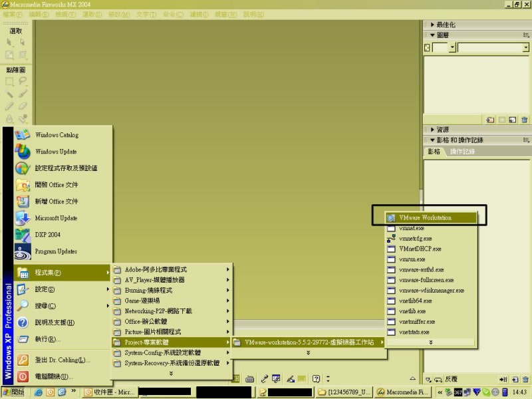
Task: Open Microsoft Update from Start menu
Action: click(x=63, y=218)
